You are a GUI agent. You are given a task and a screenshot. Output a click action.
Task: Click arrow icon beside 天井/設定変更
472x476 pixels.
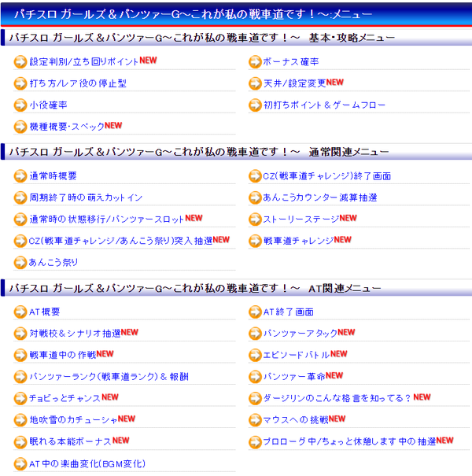(255, 83)
